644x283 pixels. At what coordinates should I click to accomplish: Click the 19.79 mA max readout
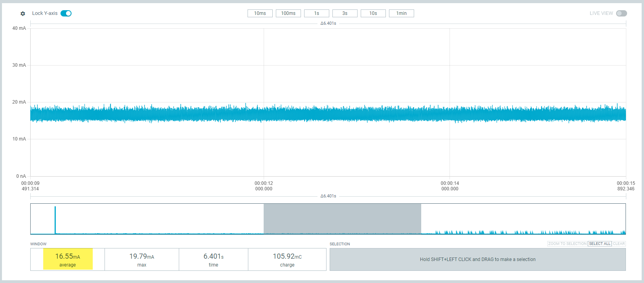pos(141,259)
